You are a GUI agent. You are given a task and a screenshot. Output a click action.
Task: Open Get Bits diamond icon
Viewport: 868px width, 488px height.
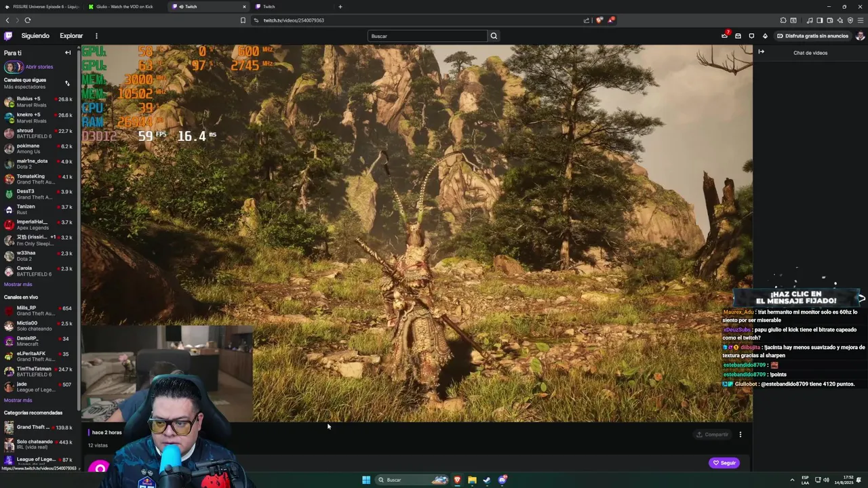[x=765, y=36]
